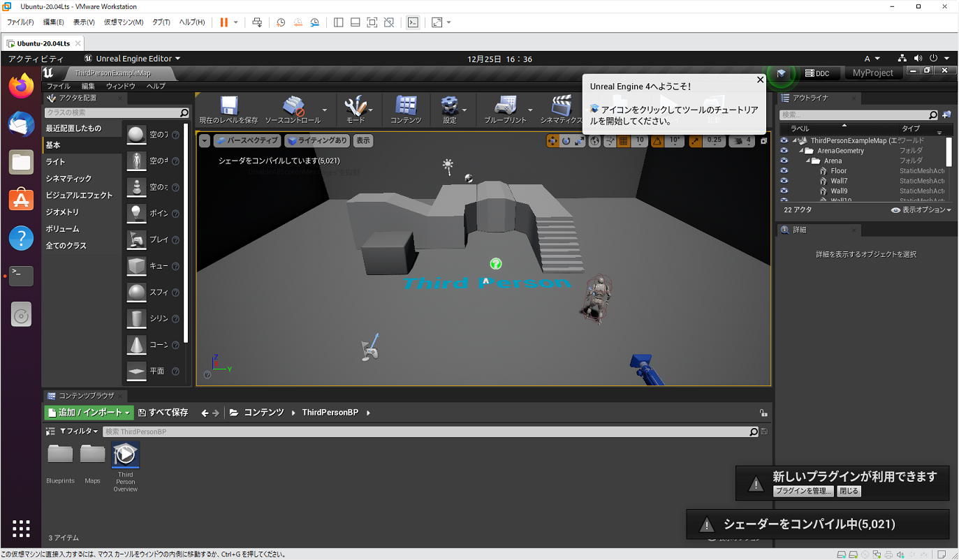Click the tutorial graduation cap icon
This screenshot has width=959, height=560.
click(782, 73)
